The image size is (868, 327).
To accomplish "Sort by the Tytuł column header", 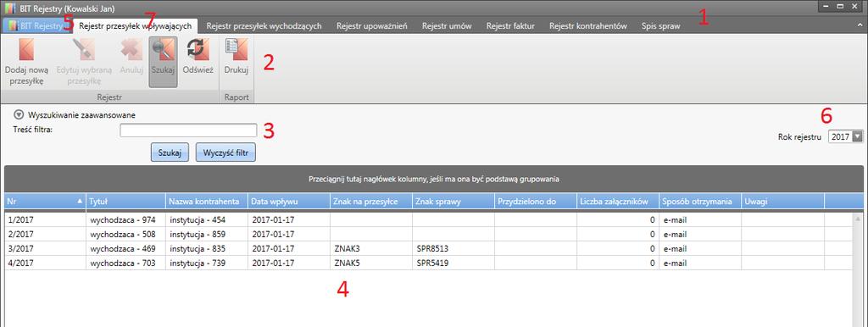I will pyautogui.click(x=126, y=202).
